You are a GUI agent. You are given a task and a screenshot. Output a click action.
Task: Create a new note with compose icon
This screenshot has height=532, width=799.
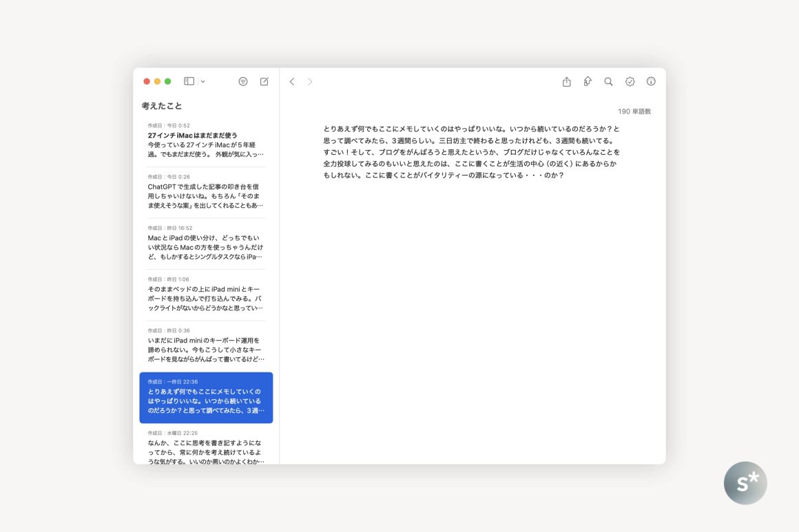coord(264,81)
